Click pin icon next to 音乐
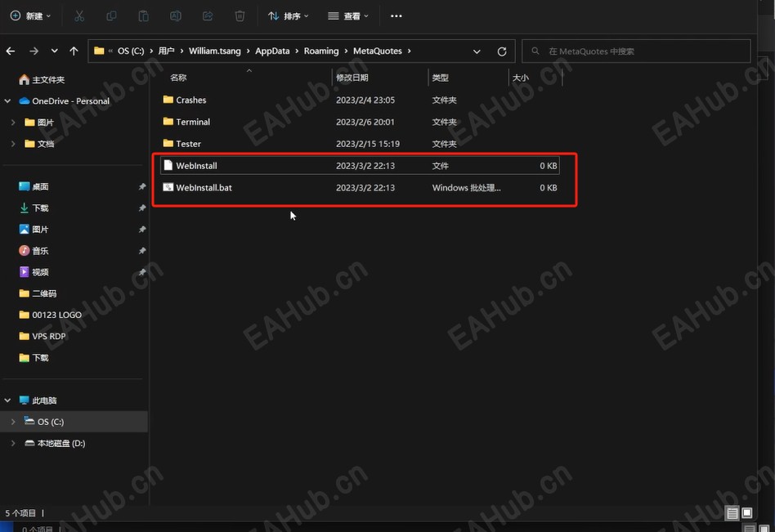Viewport: 775px width, 532px height. [x=142, y=250]
